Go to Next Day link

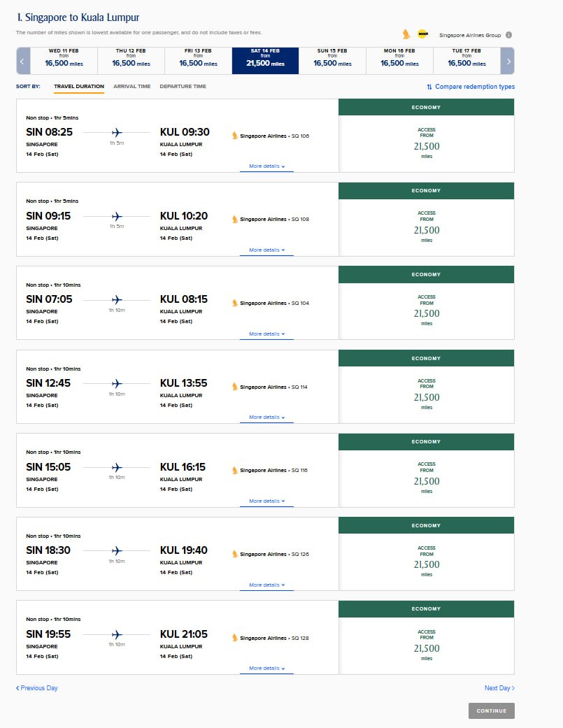pyautogui.click(x=499, y=688)
